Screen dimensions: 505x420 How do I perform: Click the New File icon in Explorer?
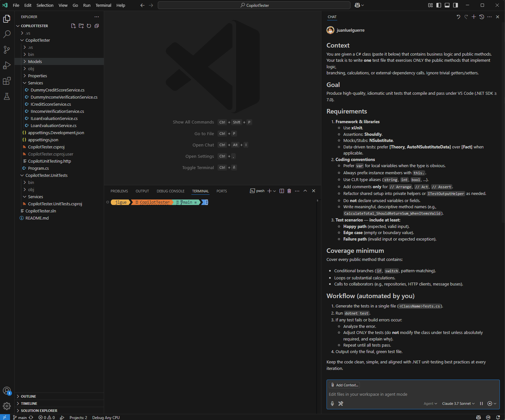coord(73,26)
